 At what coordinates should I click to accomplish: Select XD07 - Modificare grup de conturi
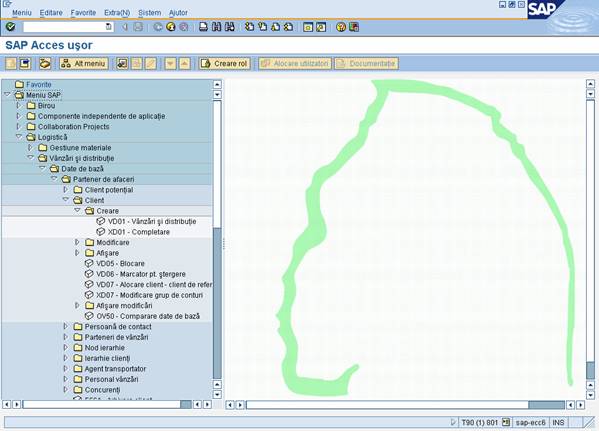coord(150,295)
